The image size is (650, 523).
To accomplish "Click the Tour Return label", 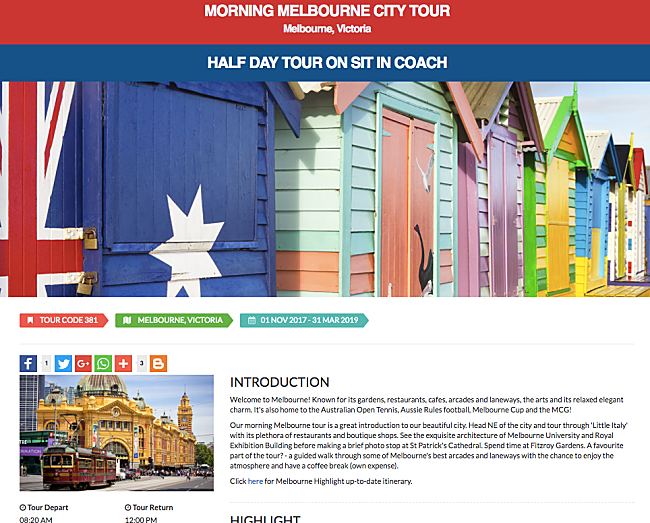I will pos(153,507).
